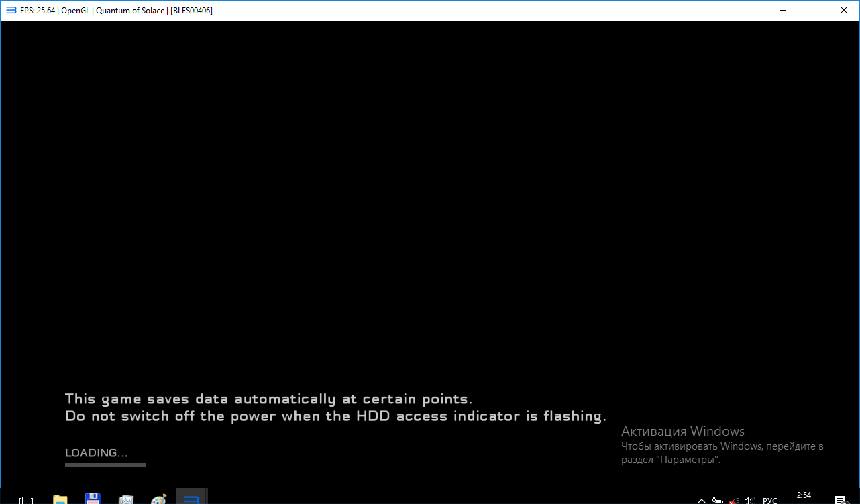
Task: Click the 'FPS: 25.64' title bar text
Action: (38, 11)
